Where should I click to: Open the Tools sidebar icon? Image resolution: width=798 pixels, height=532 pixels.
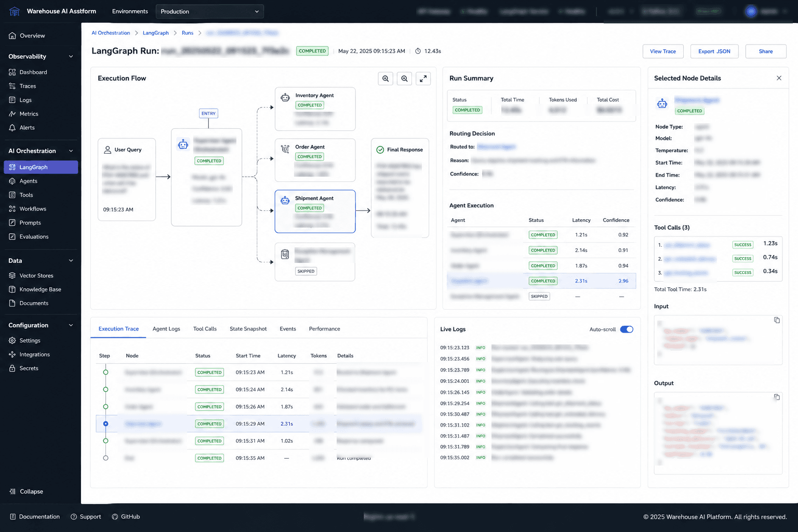(12, 195)
